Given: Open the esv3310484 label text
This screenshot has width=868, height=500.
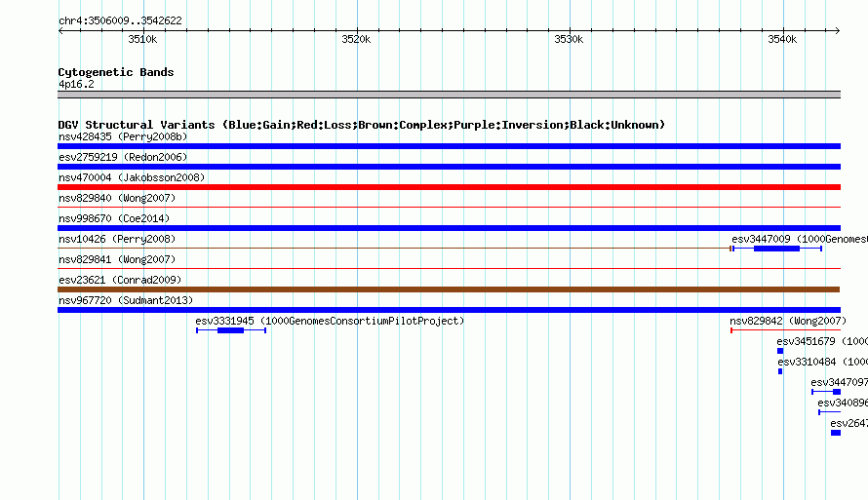Looking at the screenshot, I should tap(822, 362).
